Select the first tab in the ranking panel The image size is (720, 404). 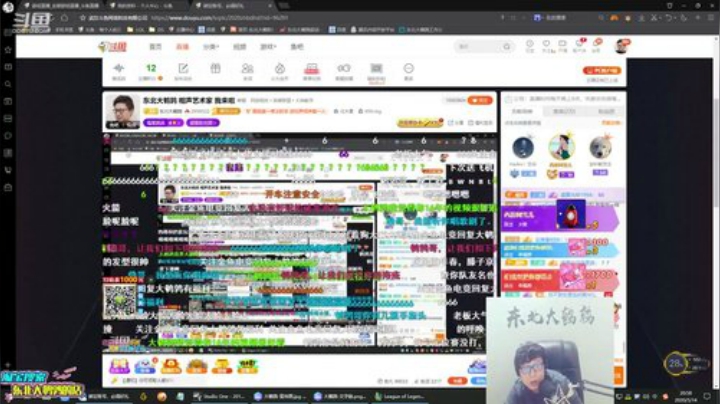coord(522,112)
